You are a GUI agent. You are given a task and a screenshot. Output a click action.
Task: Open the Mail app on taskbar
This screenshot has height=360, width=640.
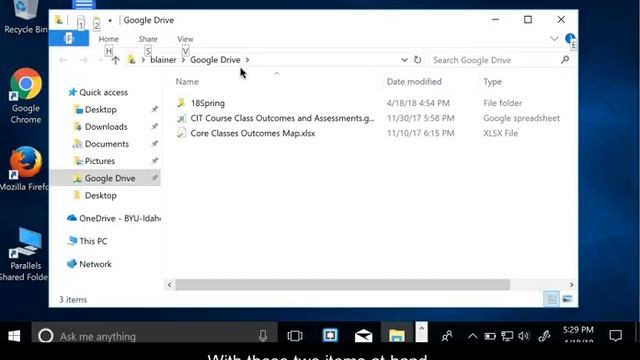(x=363, y=336)
